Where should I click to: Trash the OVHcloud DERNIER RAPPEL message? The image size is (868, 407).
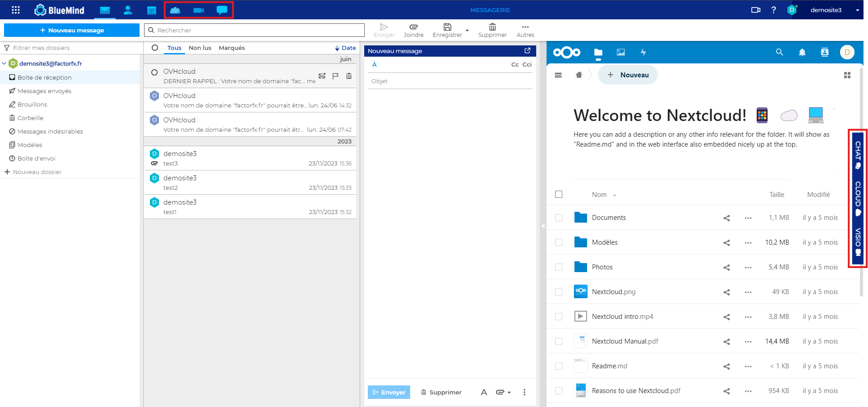coord(349,76)
